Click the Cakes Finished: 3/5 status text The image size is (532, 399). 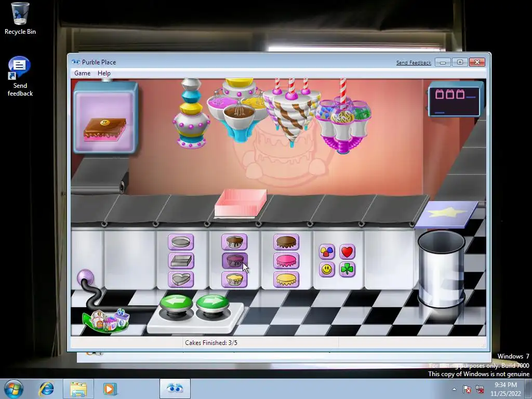211,343
